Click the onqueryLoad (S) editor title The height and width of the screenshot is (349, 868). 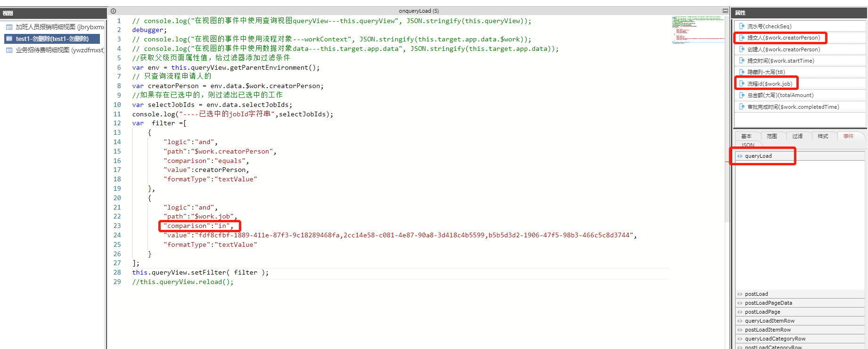(419, 11)
